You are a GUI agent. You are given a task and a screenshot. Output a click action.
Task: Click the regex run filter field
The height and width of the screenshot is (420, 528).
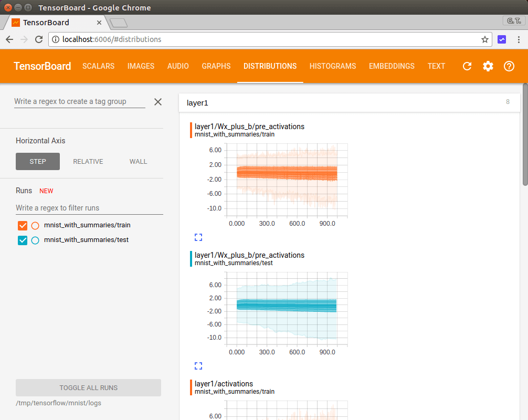[89, 208]
